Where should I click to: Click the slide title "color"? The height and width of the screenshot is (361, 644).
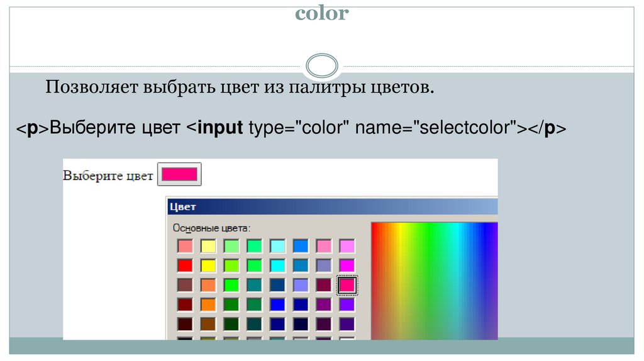[x=321, y=13]
